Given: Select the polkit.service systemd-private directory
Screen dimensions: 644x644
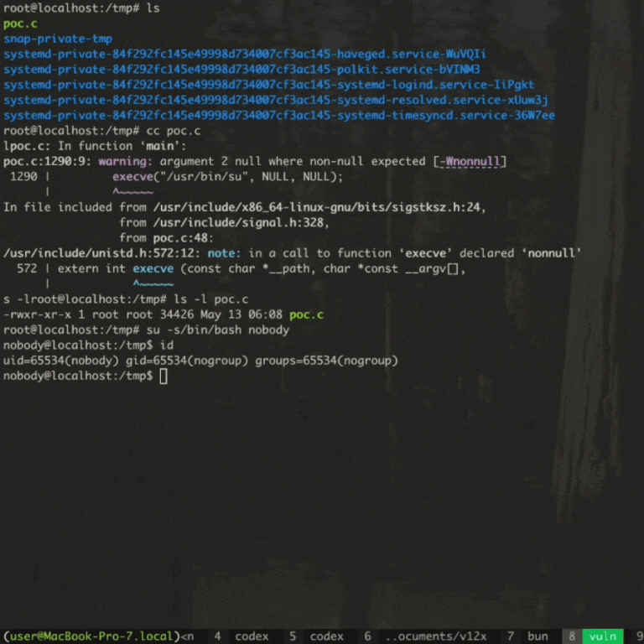Looking at the screenshot, I should (241, 70).
